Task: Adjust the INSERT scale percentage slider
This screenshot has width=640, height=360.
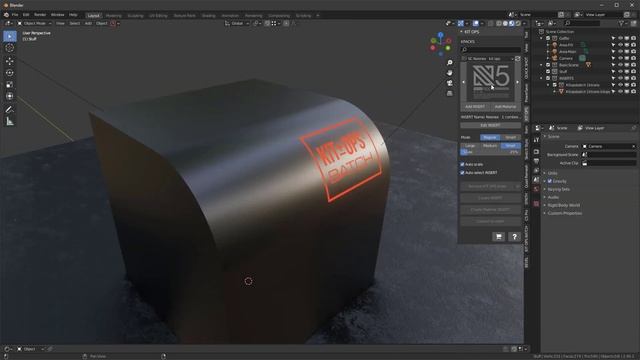Action: point(491,152)
